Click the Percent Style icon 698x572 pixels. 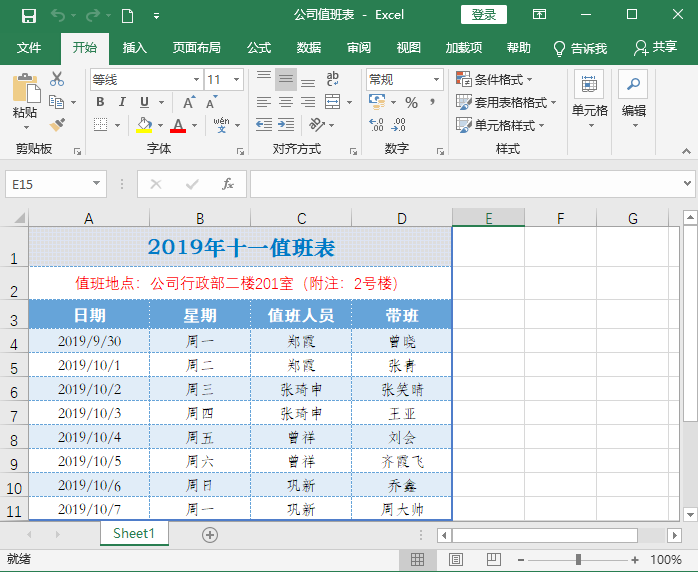[x=411, y=102]
